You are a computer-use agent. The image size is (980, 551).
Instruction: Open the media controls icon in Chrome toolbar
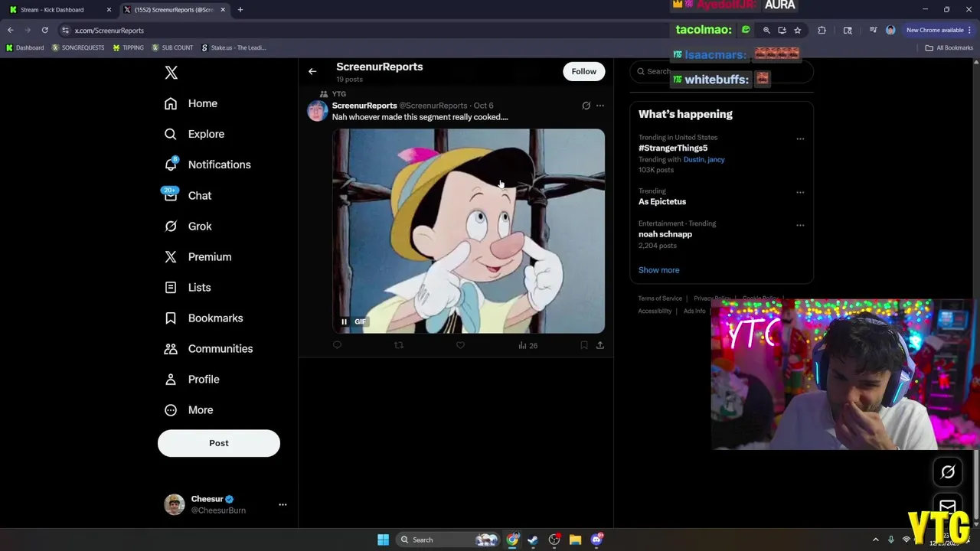click(873, 30)
